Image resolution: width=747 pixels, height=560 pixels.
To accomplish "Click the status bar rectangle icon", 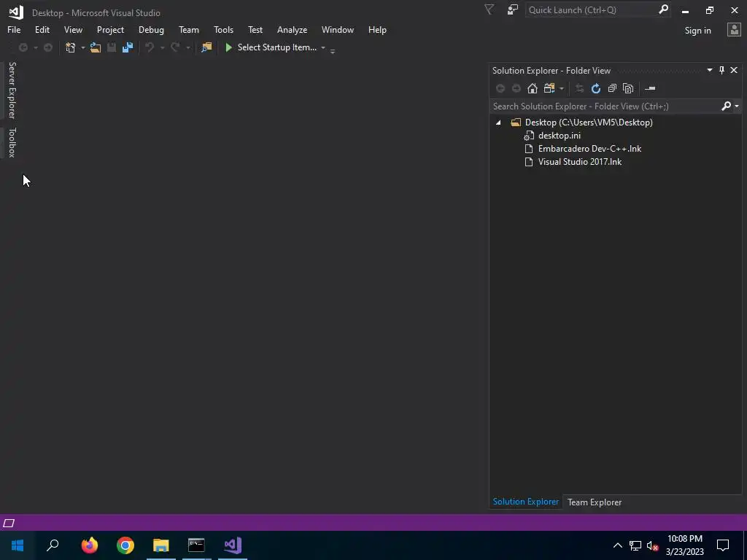I will (9, 524).
